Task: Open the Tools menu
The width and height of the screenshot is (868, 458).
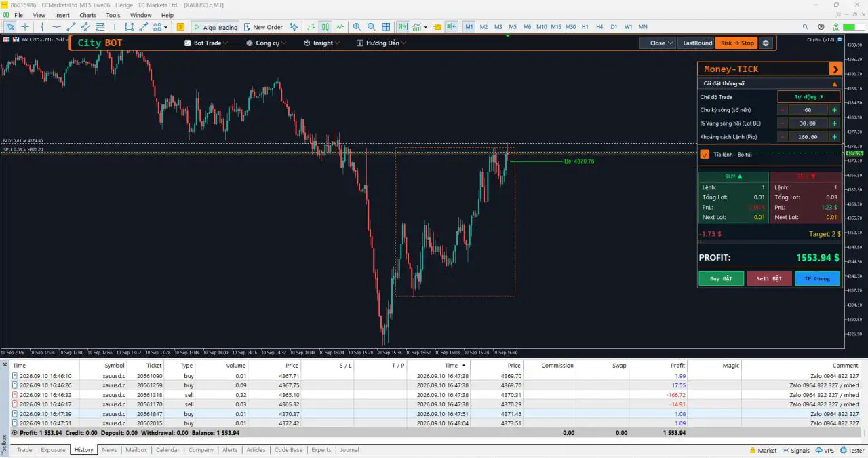Action: tap(113, 15)
